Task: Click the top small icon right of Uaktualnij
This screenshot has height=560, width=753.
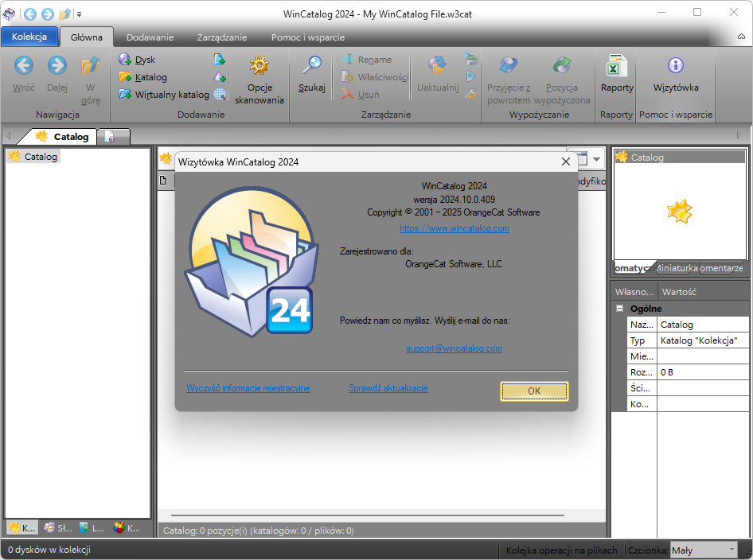Action: coord(470,59)
